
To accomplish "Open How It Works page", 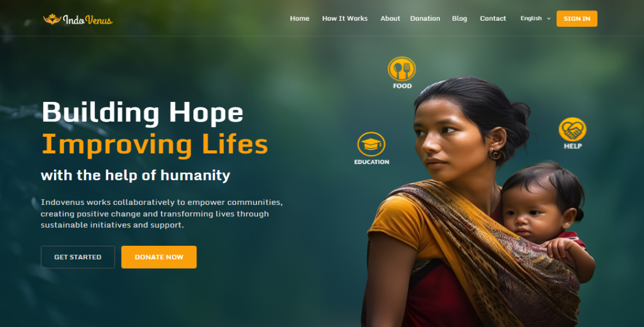I will [344, 19].
